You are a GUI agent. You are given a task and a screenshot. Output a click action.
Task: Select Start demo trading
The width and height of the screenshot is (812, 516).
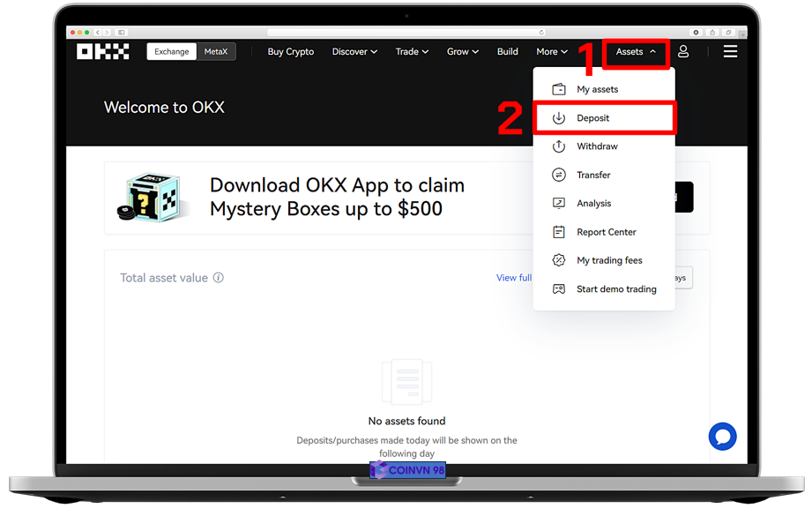coord(616,289)
